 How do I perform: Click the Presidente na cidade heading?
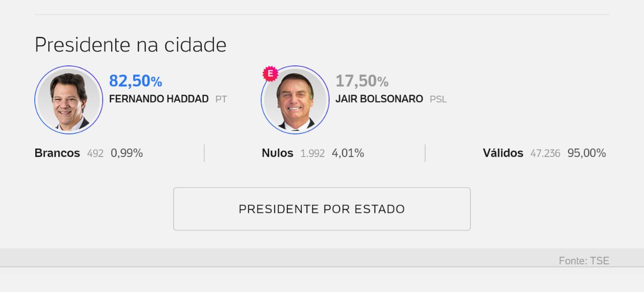click(x=130, y=45)
